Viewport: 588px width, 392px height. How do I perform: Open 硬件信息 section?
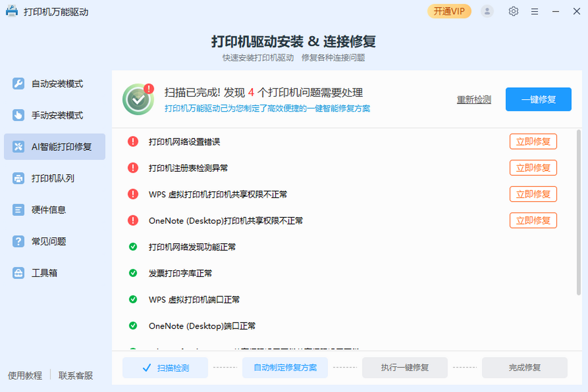pyautogui.click(x=54, y=209)
